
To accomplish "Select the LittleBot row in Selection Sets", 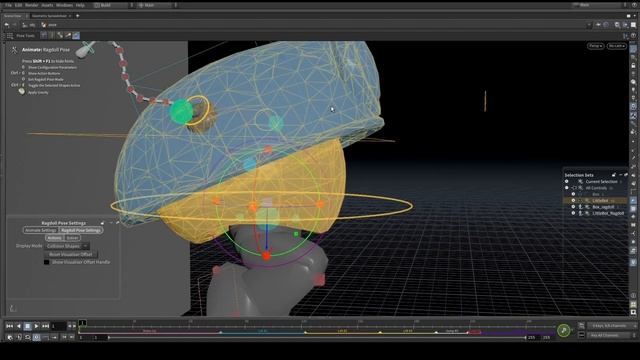I will 596,200.
